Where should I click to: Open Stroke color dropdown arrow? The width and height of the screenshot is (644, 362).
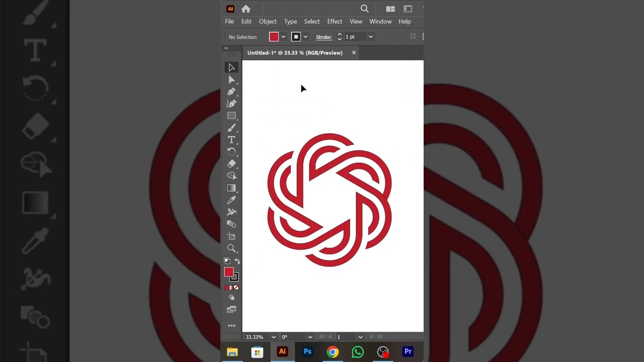tap(305, 37)
